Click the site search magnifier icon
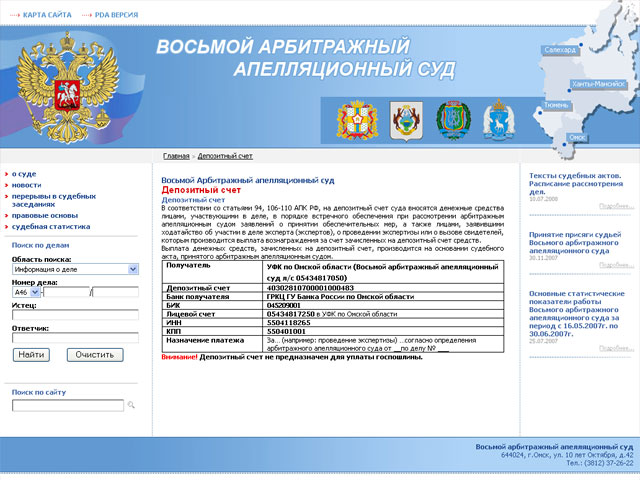640x480 pixels. (131, 405)
